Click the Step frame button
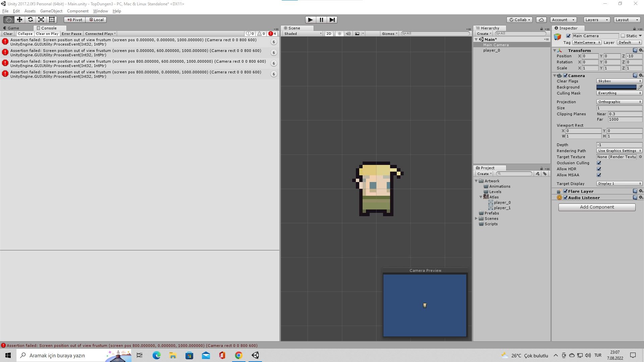The width and height of the screenshot is (644, 362). click(x=332, y=20)
